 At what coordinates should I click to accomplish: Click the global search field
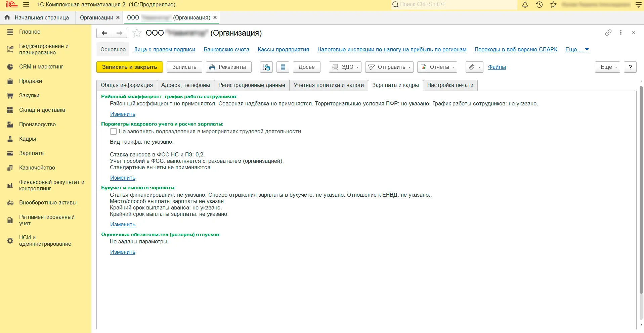click(x=454, y=5)
